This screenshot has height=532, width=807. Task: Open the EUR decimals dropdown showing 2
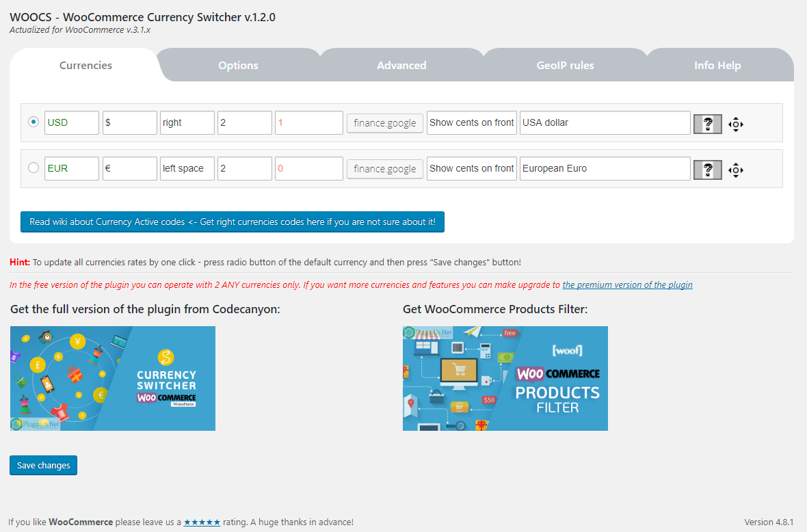(x=244, y=168)
